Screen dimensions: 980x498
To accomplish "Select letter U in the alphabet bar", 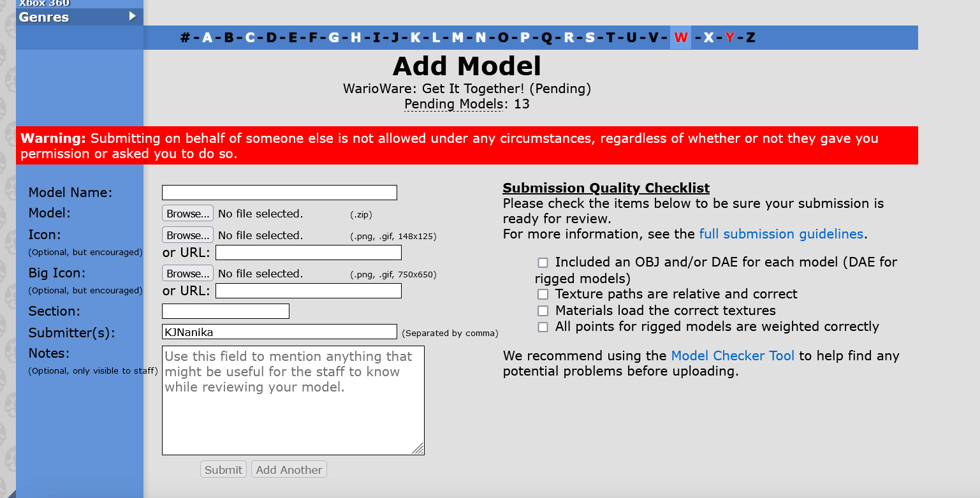I will [x=631, y=38].
